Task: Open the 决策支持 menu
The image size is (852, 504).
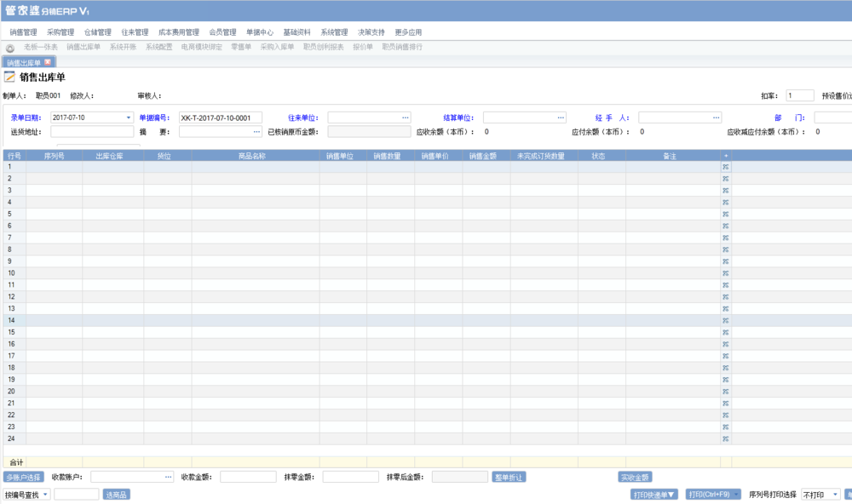Action: pyautogui.click(x=371, y=32)
